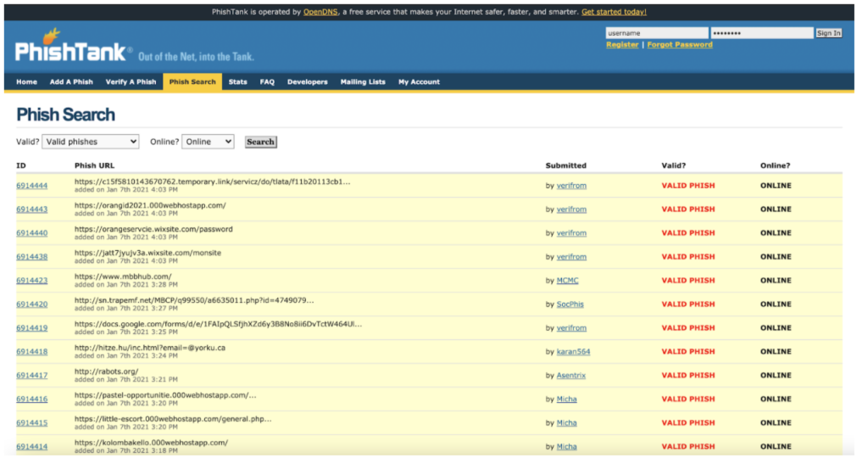Open MCMC submitter profile link
The image size is (868, 469).
click(x=567, y=282)
